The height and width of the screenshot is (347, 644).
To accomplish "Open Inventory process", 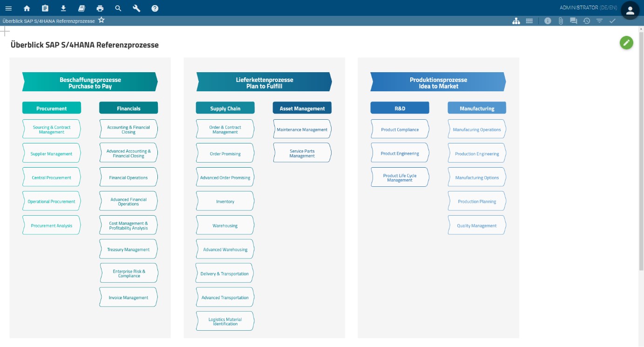I will click(x=225, y=201).
